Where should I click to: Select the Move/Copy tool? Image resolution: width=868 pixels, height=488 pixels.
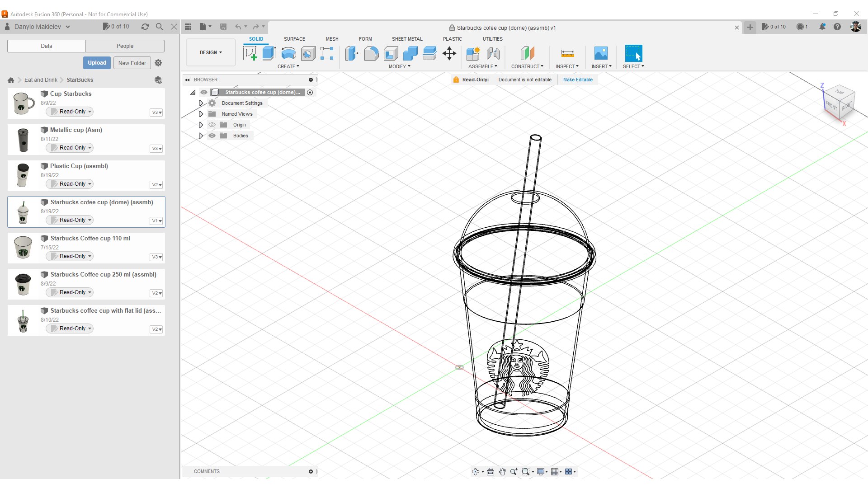coord(449,53)
